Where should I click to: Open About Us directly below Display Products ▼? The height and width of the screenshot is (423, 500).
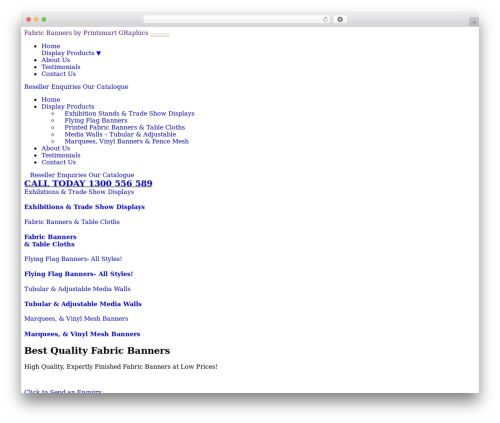(56, 60)
